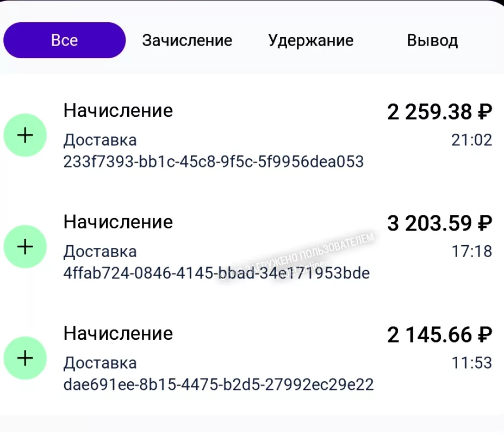Screen dimensions: 504x435
Task: Open the Удержание tab
Action: point(310,40)
